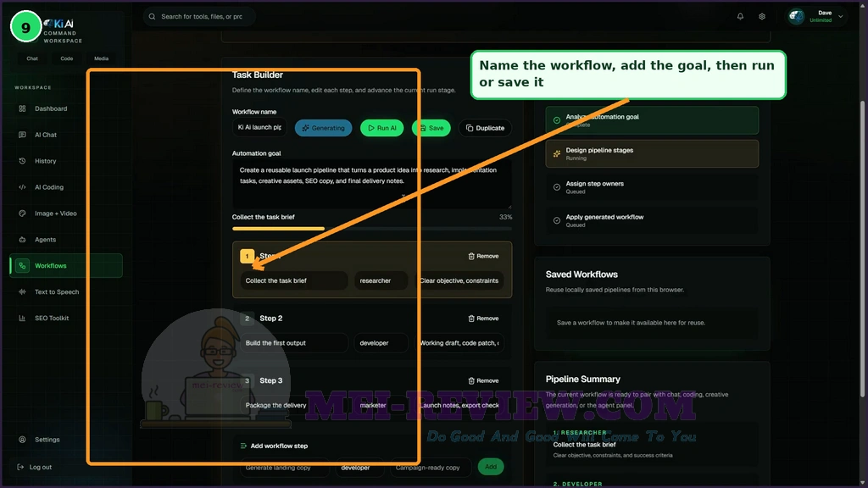Switch to the Code tab
This screenshot has height=488, width=868.
(66, 58)
